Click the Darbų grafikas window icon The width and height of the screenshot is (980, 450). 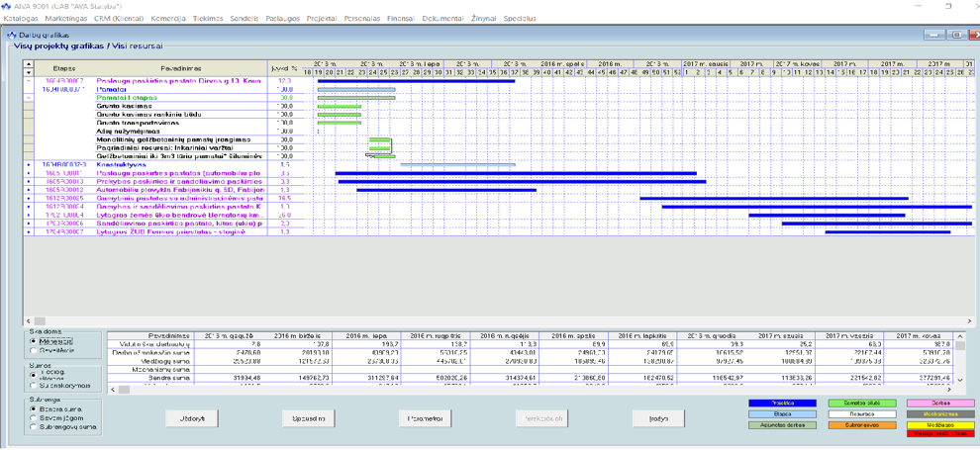coord(12,35)
